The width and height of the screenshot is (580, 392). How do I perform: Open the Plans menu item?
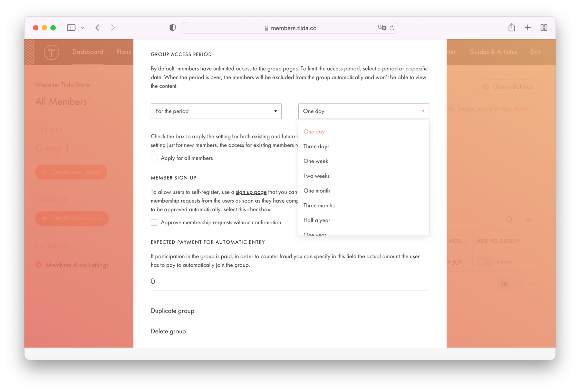124,52
